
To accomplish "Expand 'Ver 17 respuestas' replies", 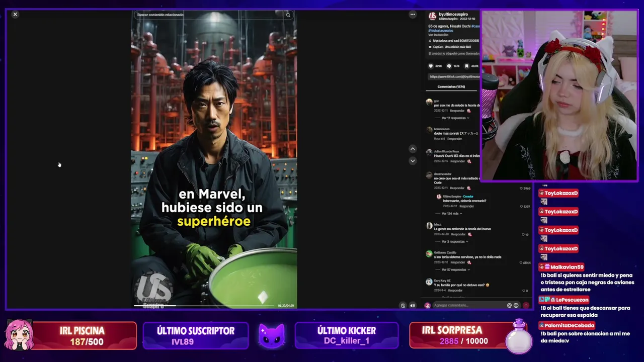I will (x=455, y=118).
